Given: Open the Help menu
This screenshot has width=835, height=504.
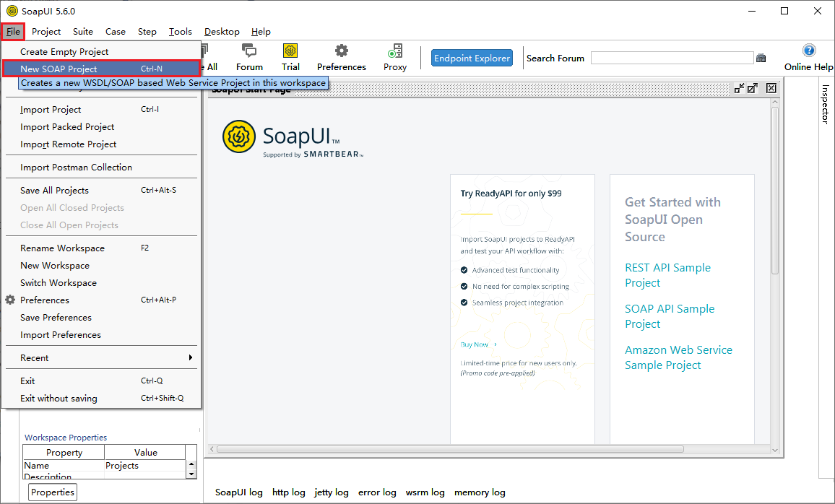Looking at the screenshot, I should (x=261, y=31).
